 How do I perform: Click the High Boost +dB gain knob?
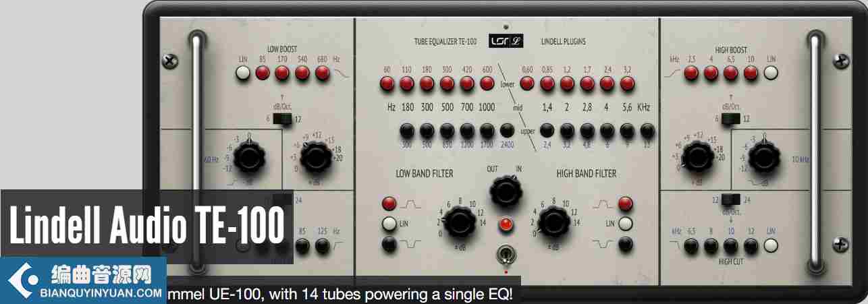point(699,158)
